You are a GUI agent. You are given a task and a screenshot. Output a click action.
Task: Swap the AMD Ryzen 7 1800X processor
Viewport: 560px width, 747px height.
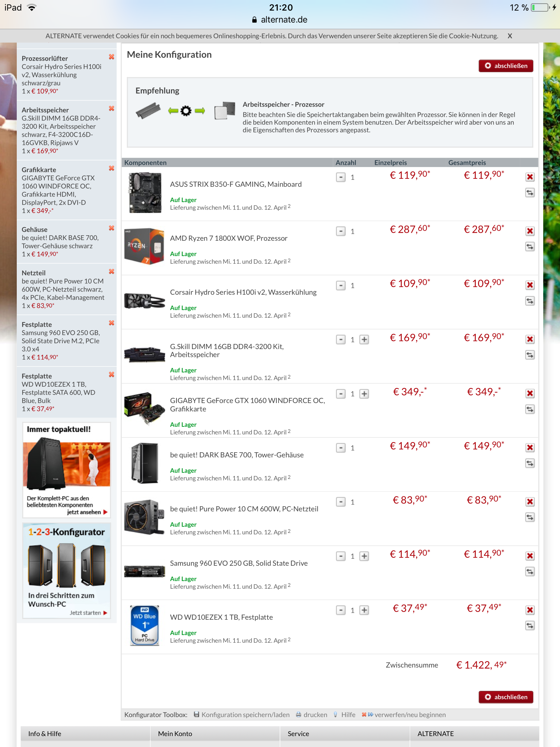click(530, 247)
